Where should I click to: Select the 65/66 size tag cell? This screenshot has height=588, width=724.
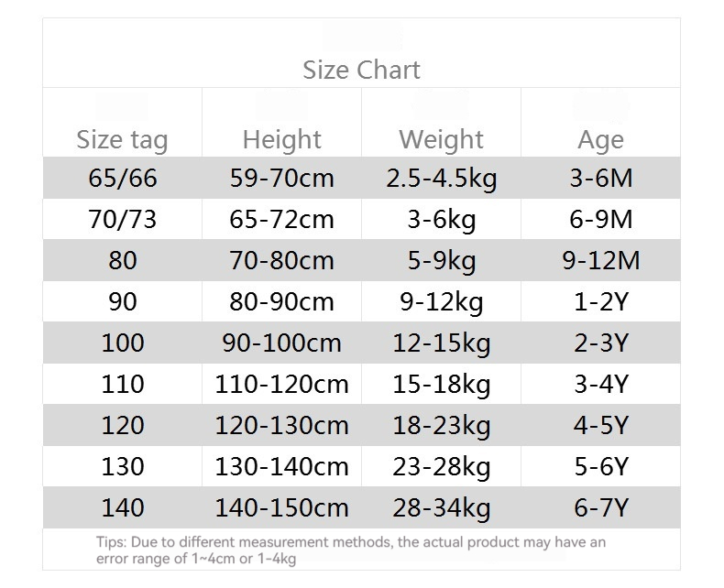[x=122, y=178]
